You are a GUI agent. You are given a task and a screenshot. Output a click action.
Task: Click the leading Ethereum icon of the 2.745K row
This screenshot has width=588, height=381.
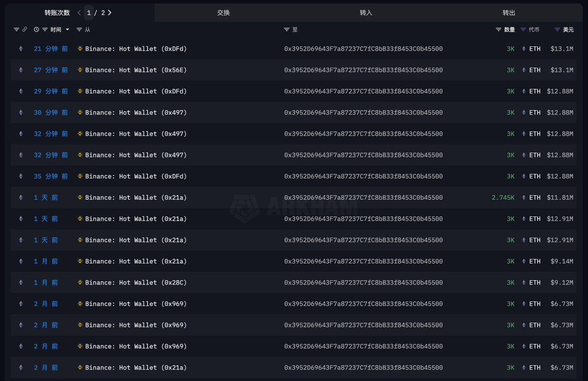(21, 198)
